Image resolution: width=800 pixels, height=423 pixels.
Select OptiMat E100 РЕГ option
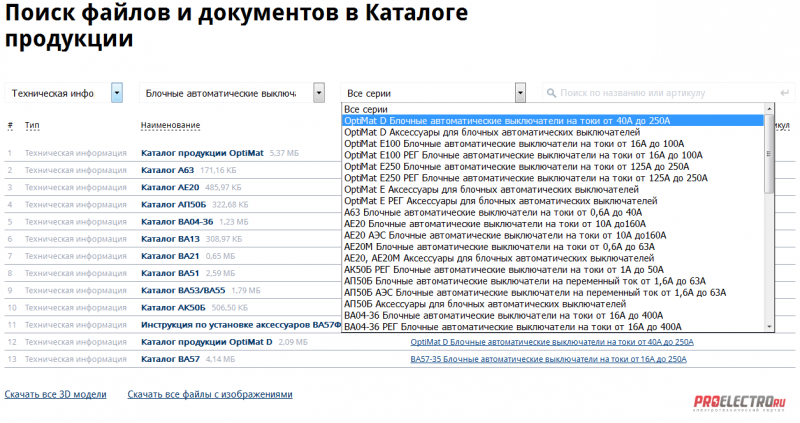tap(553, 155)
